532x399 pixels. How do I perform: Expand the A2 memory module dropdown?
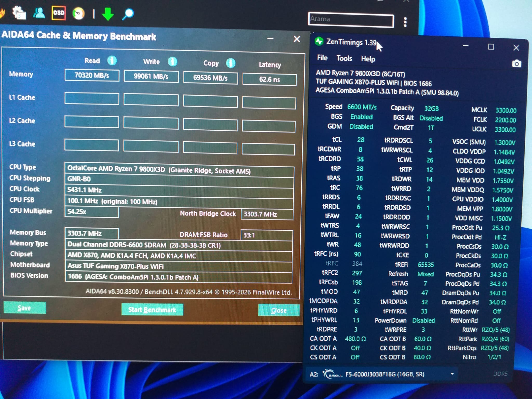click(452, 374)
